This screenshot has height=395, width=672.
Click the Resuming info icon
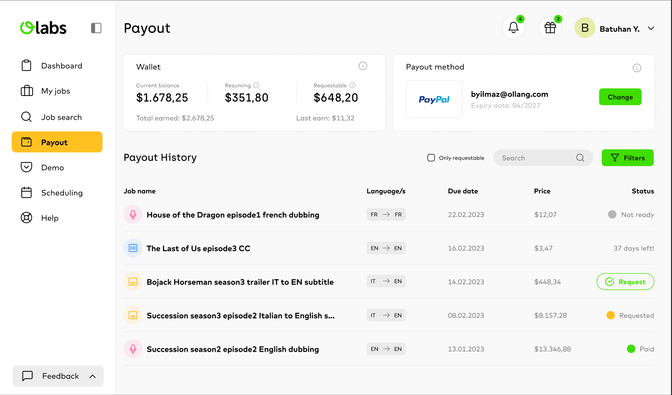pos(256,85)
